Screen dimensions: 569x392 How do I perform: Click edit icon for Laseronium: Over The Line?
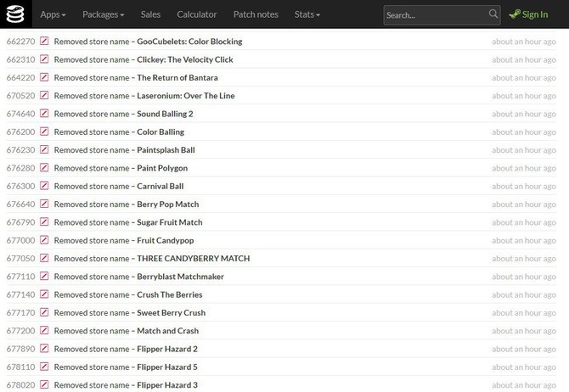tap(44, 95)
